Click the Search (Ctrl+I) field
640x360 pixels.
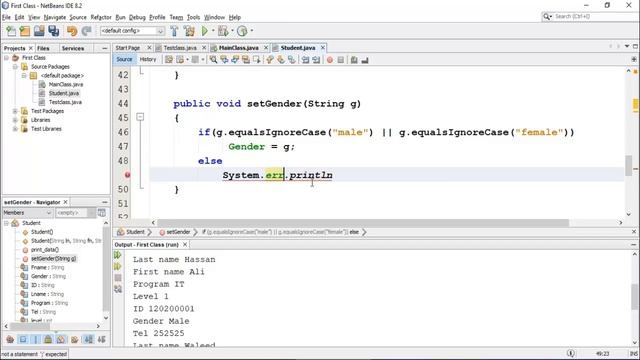[590, 17]
